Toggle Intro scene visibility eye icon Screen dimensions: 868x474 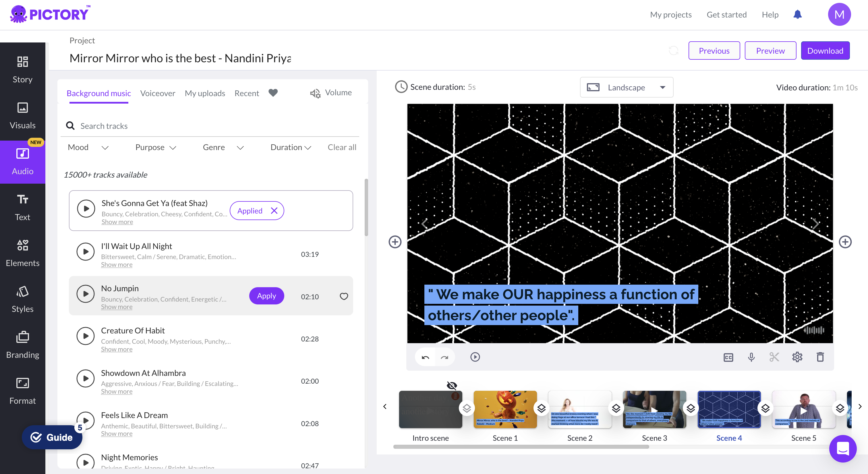click(452, 385)
